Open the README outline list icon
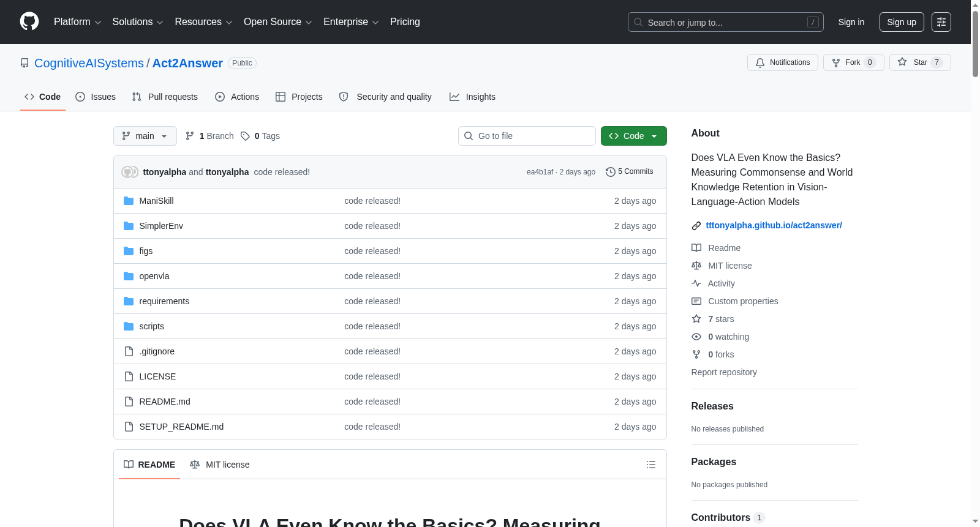980x527 pixels. click(x=651, y=465)
